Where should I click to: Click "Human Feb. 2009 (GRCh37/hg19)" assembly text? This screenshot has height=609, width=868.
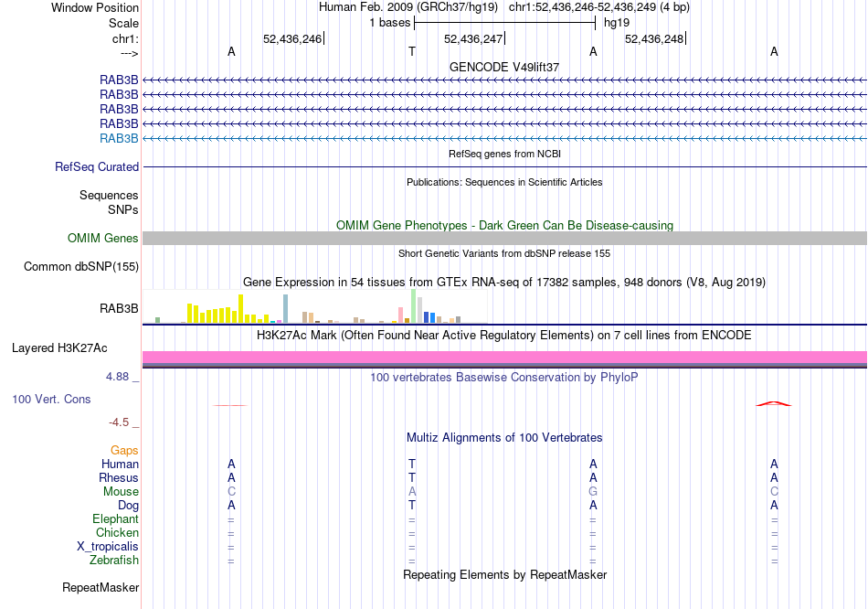[x=408, y=7]
